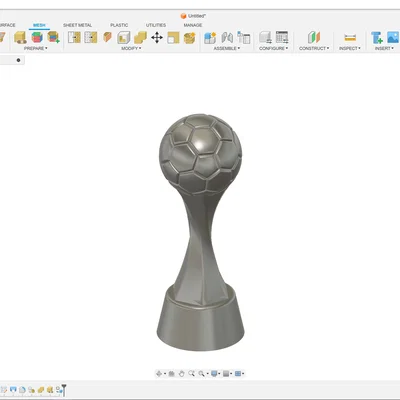Switch to the MESH tab
Viewport: 400px width, 400px height.
[39, 25]
